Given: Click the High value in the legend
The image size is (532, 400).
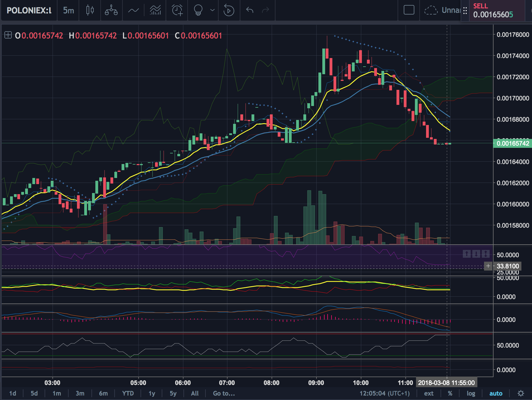Looking at the screenshot, I should pos(96,36).
